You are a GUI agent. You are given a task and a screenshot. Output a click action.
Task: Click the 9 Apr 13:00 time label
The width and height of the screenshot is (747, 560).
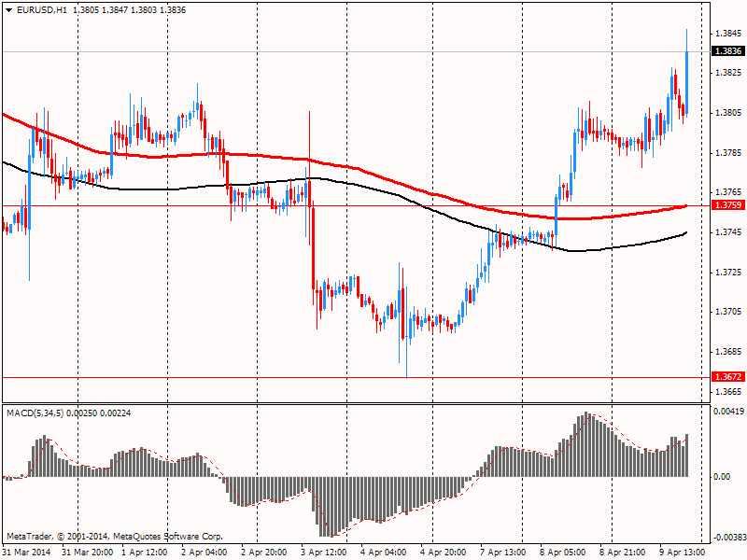[683, 553]
